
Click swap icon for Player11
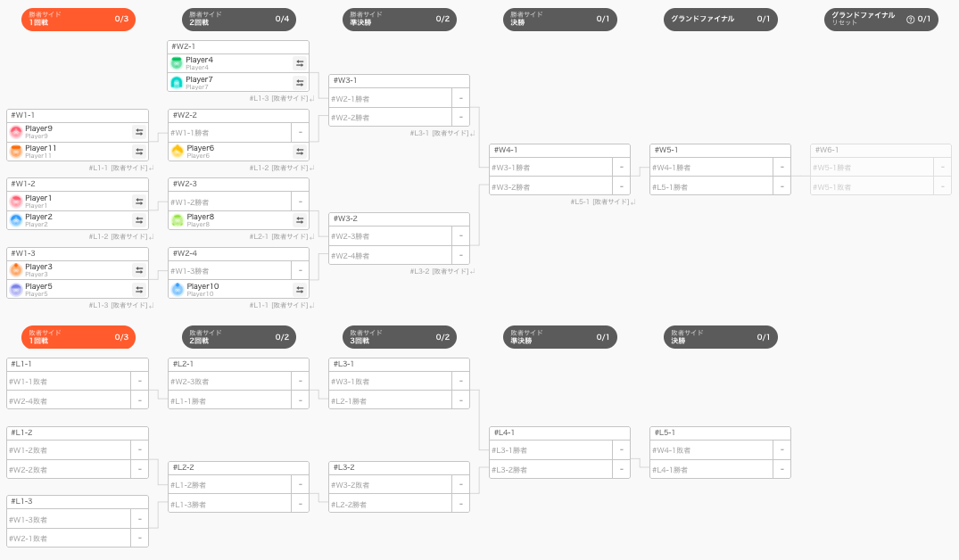[x=139, y=151]
